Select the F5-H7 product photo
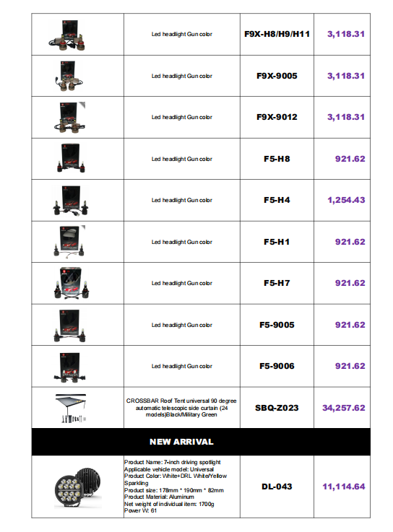Viewport: 393px width, 532px height. click(x=72, y=283)
